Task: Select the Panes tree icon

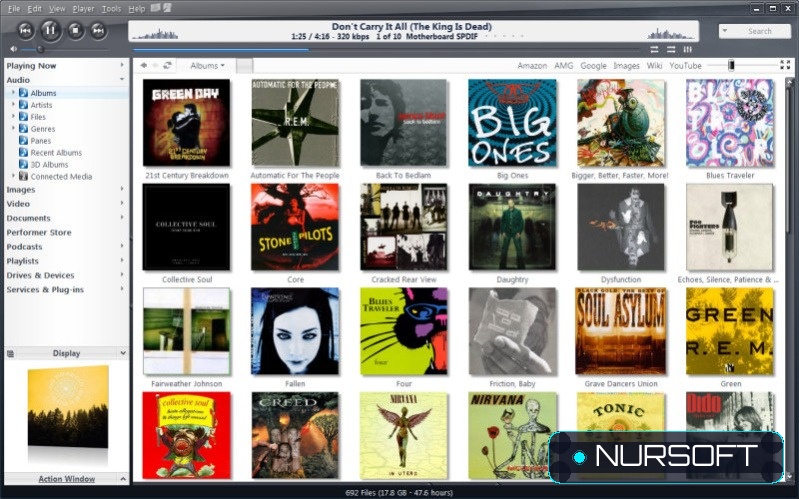Action: [x=23, y=140]
